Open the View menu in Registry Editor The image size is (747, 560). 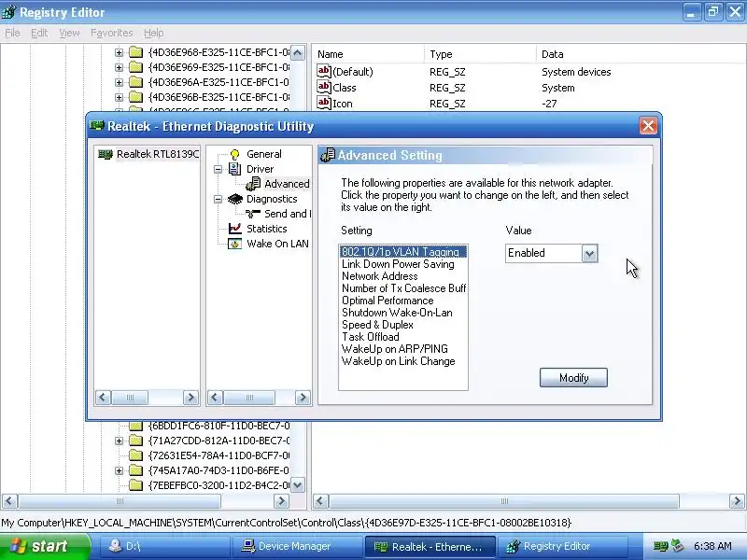(69, 33)
